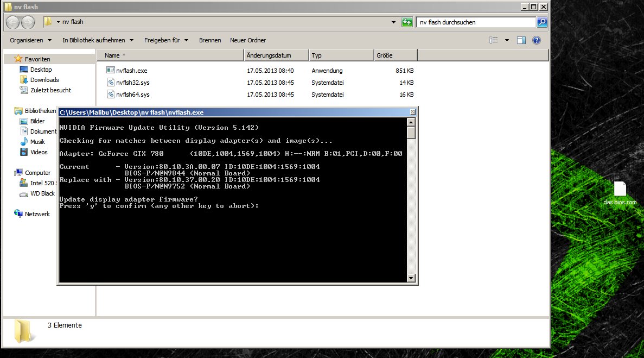644x358 pixels.
Task: Select Netzwerk in navigation pane
Action: (37, 214)
